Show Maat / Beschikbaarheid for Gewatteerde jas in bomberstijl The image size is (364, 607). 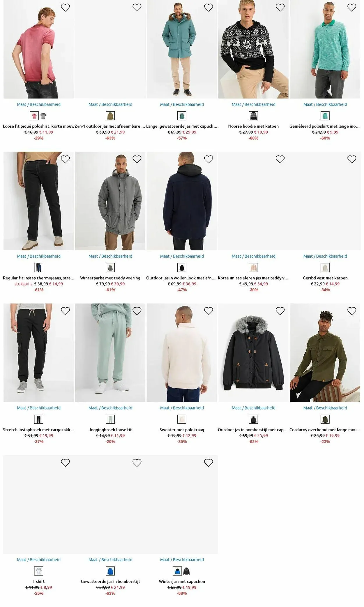110,559
